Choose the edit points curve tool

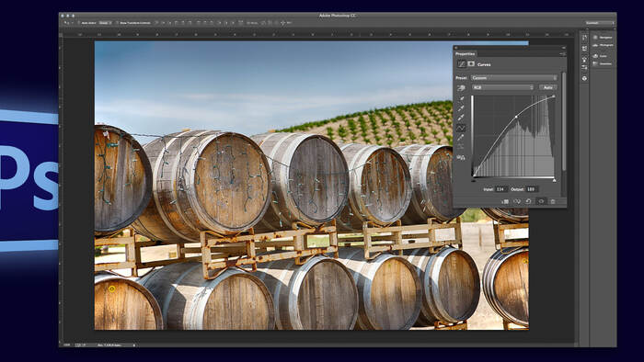click(x=461, y=128)
